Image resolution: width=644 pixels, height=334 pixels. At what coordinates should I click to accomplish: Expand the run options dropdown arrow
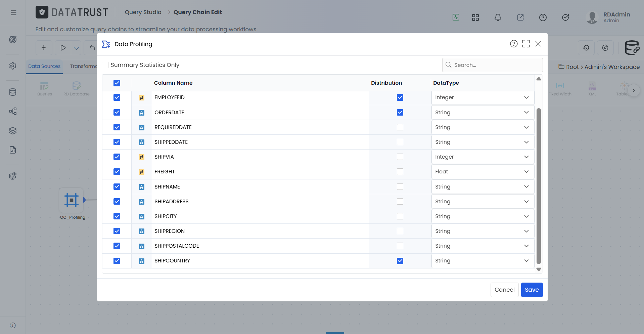click(76, 48)
